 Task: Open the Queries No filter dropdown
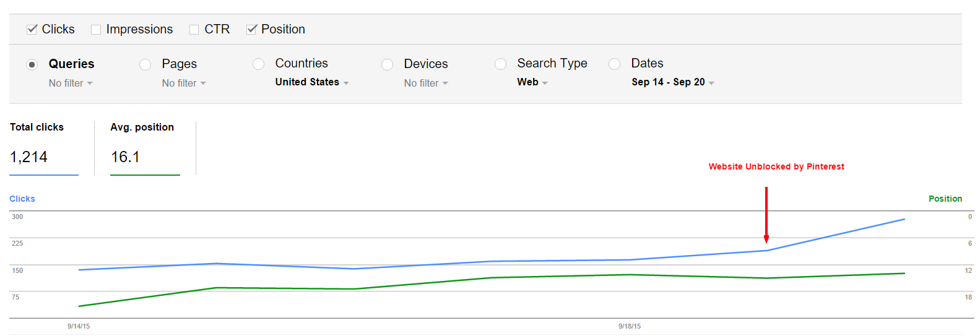(x=71, y=83)
